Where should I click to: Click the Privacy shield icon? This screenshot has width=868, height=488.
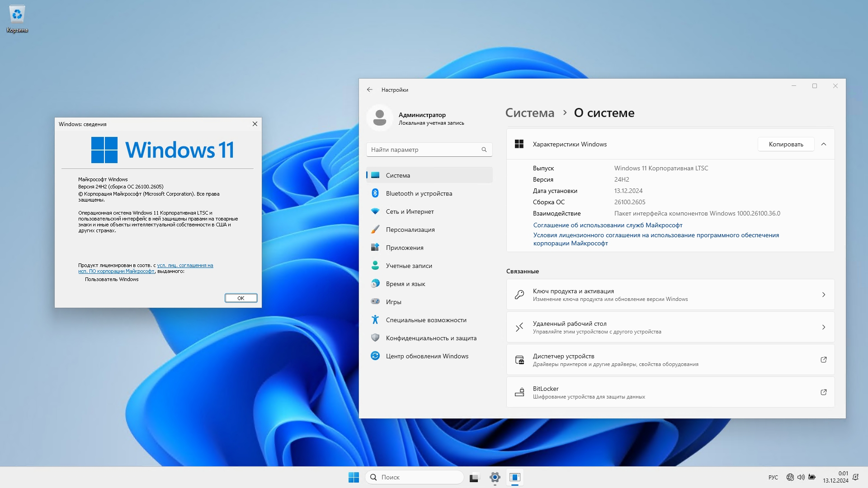(x=375, y=338)
